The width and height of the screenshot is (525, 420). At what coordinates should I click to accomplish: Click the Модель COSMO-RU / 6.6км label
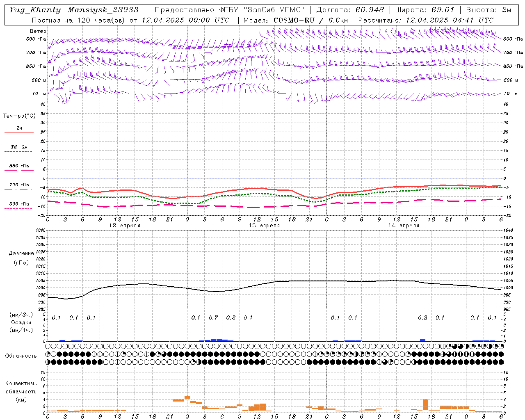tap(296, 20)
